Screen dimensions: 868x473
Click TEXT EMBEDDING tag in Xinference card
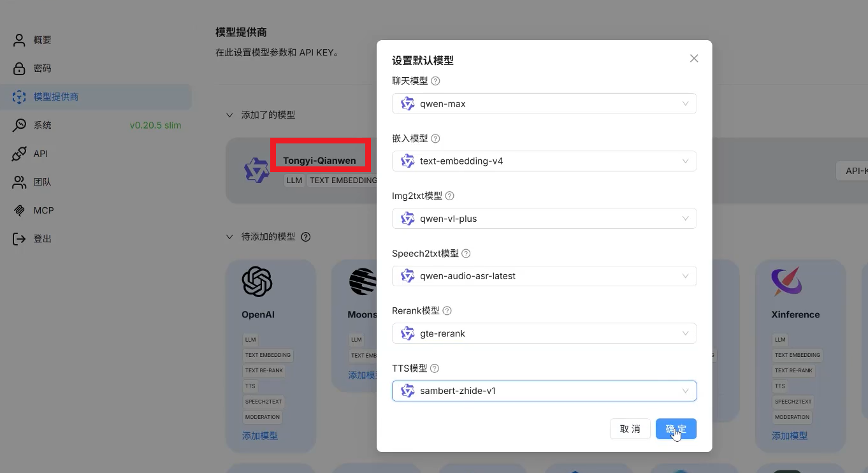tap(797, 355)
